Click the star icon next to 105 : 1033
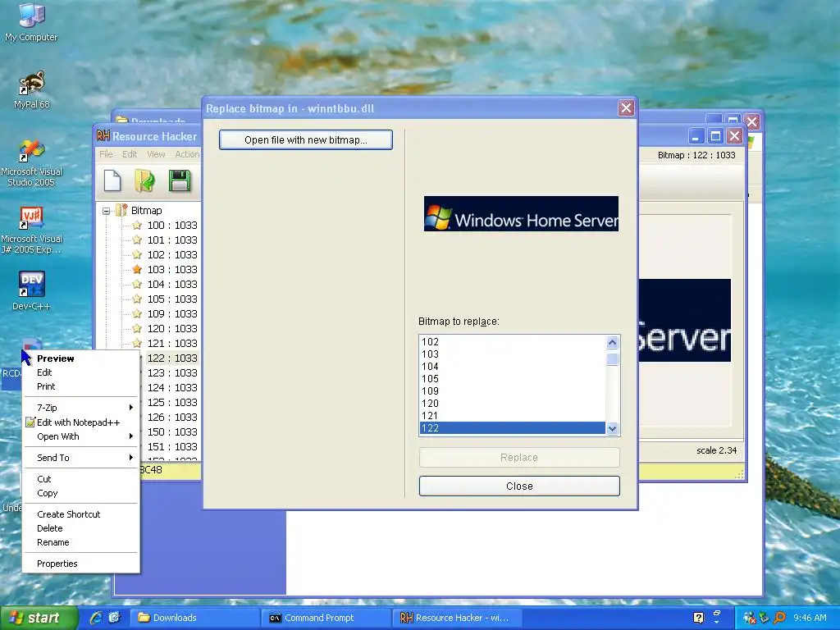Screen dimensions: 840x630 point(137,299)
